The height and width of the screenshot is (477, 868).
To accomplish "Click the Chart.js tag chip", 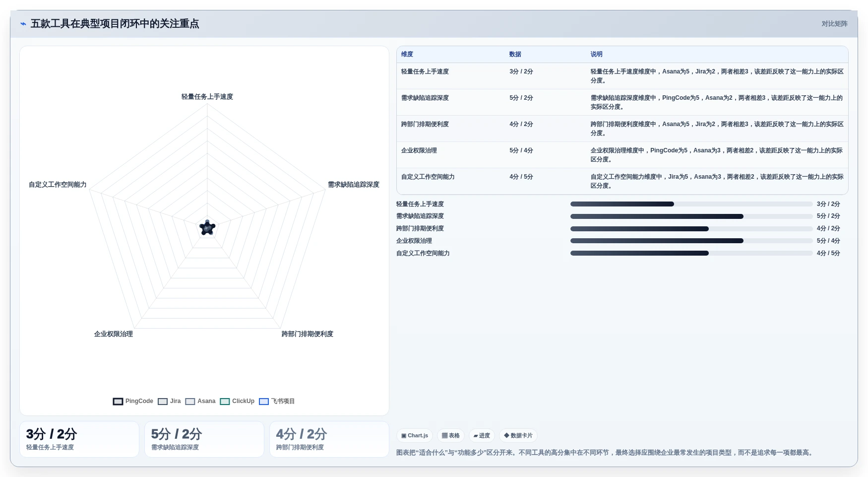I will click(x=415, y=436).
